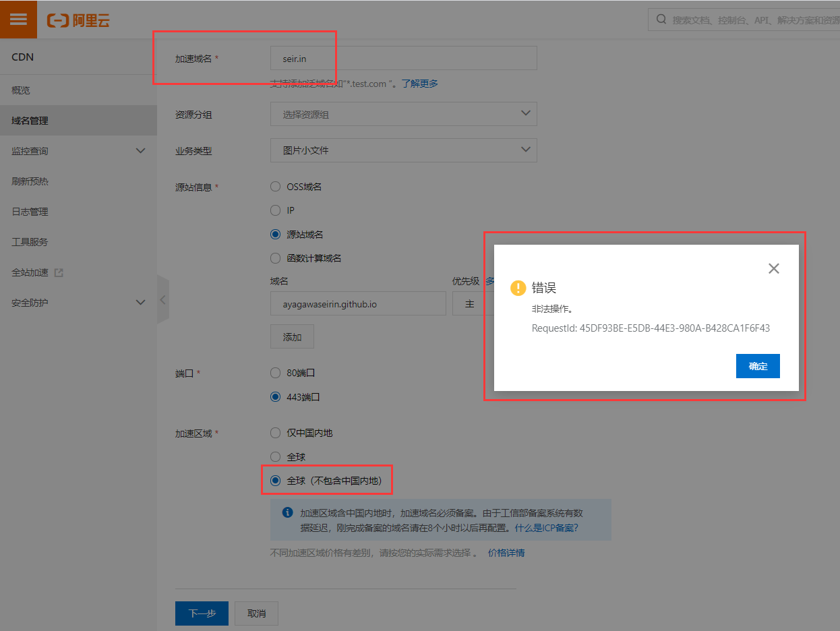840x631 pixels.
Task: Open the 业务类型 dropdown
Action: (403, 150)
